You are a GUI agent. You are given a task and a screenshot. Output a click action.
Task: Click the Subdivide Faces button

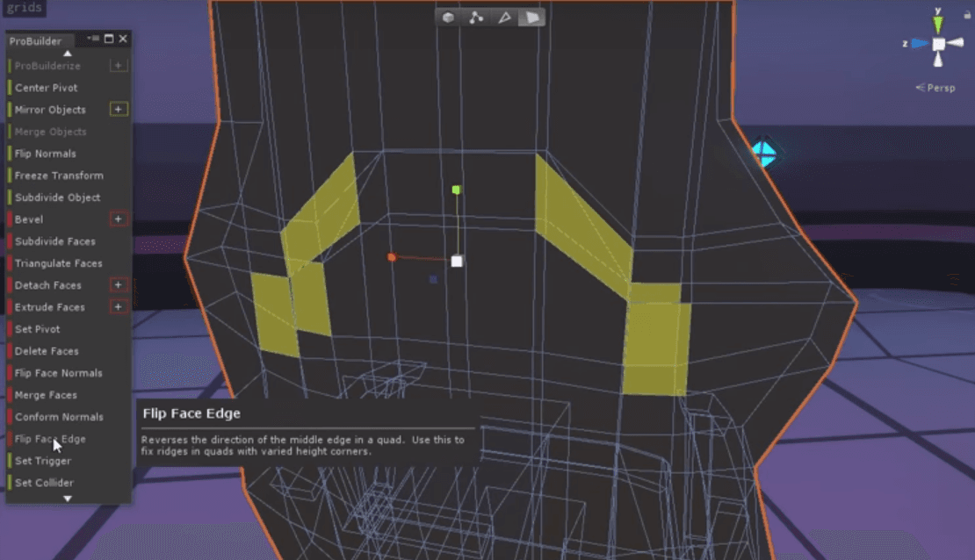click(x=55, y=241)
